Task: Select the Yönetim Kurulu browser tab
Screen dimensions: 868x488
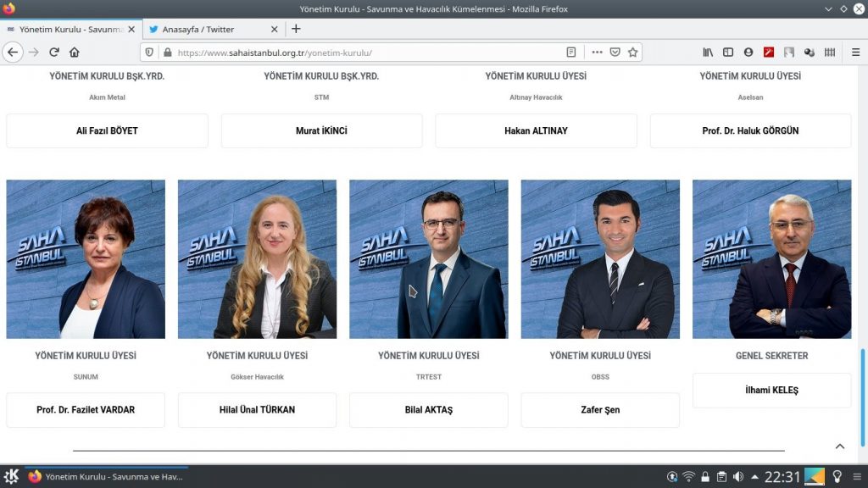Action: pyautogui.click(x=68, y=28)
